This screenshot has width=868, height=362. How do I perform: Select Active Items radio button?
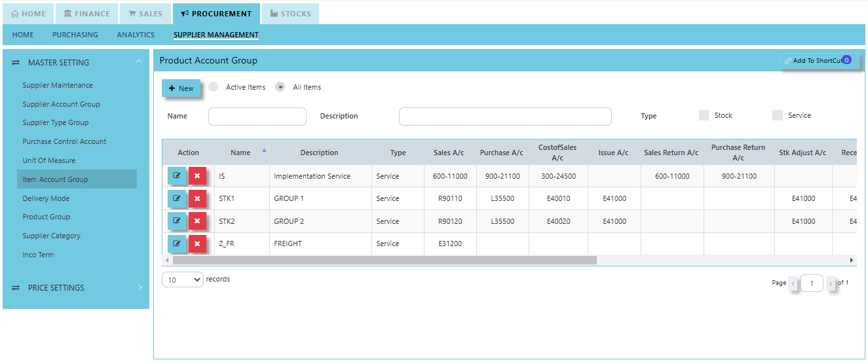[x=213, y=87]
